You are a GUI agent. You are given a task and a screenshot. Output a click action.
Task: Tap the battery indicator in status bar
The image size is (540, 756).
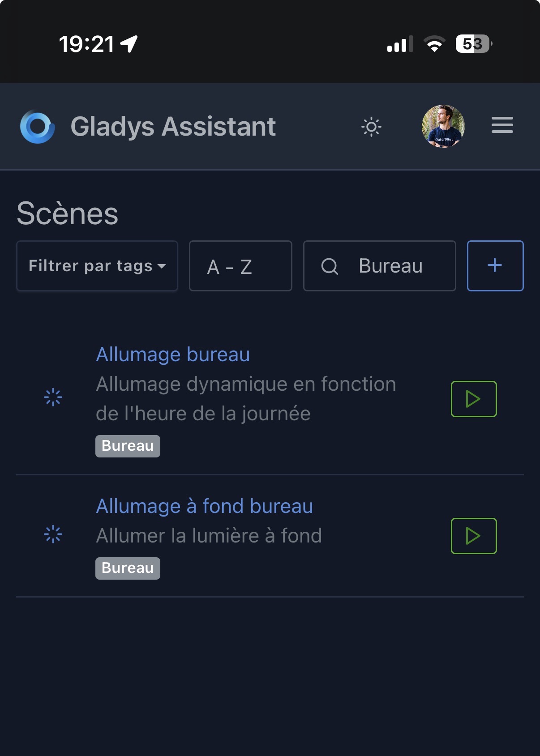coord(473,44)
